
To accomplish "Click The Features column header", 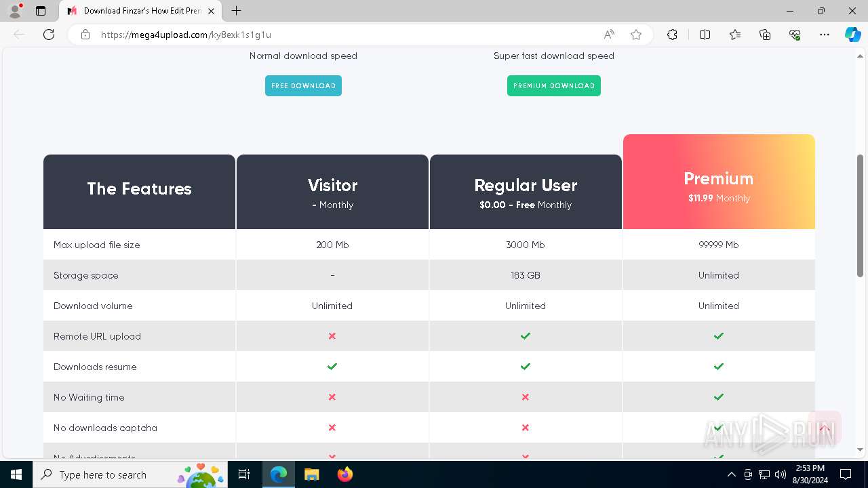I will pyautogui.click(x=139, y=192).
